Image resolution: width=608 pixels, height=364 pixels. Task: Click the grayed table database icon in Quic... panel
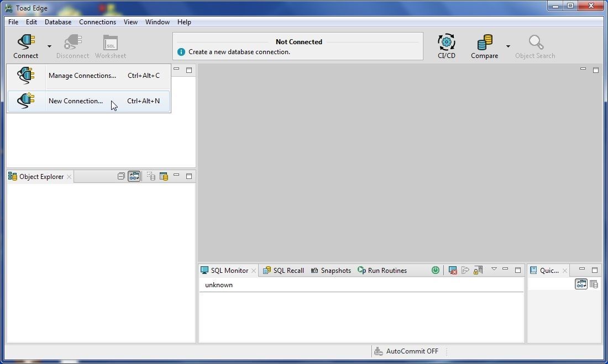(594, 284)
